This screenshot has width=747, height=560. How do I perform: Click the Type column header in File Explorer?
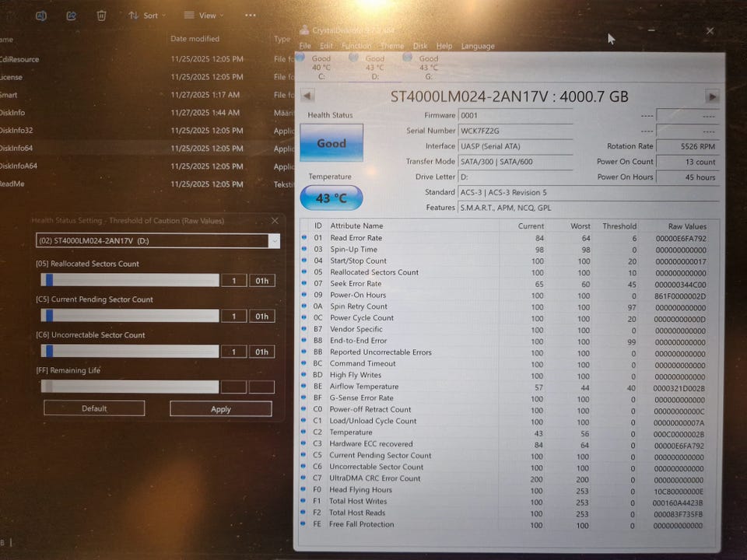282,39
